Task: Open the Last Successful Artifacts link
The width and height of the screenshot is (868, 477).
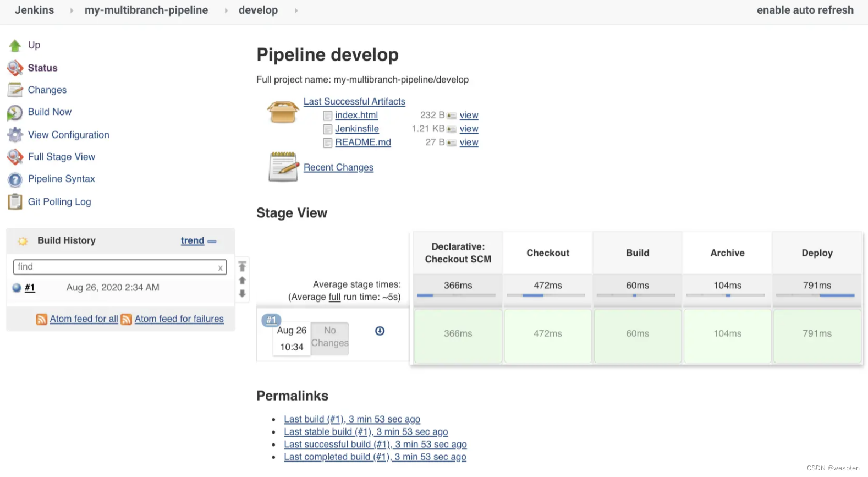Action: click(354, 101)
